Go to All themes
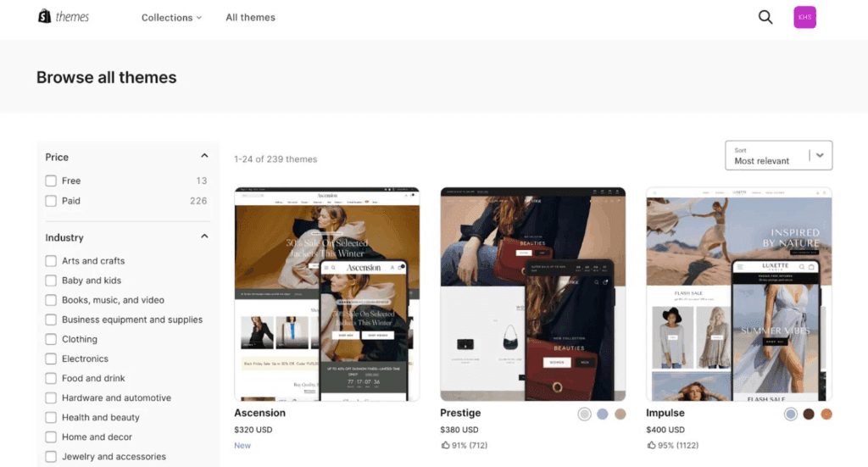The image size is (868, 467). (x=250, y=18)
